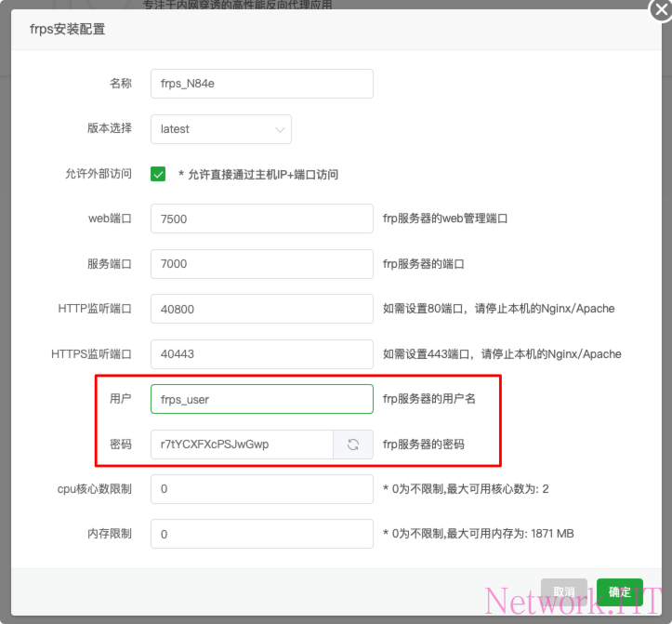
Task: Click the password field with random string
Action: [242, 445]
